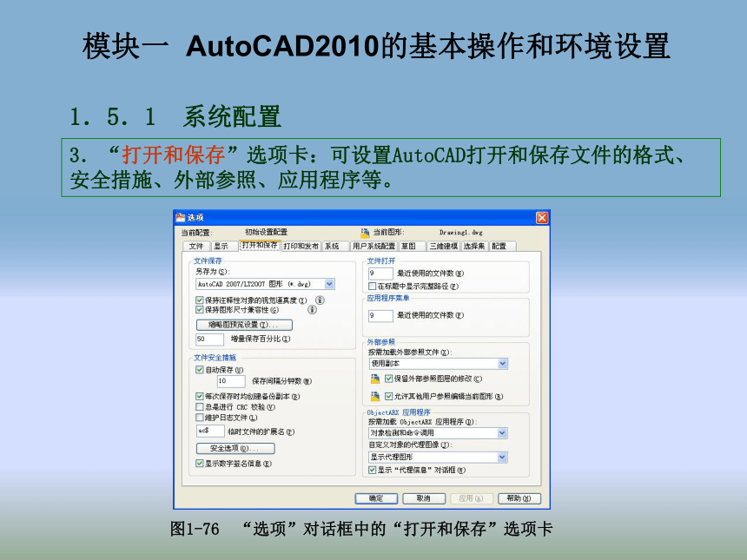Select the 选择集 tab
Image resolution: width=747 pixels, height=560 pixels.
(474, 247)
